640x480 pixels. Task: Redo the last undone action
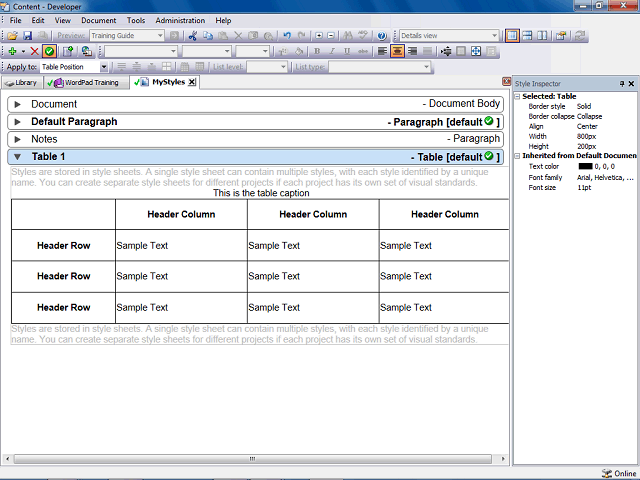tap(302, 36)
